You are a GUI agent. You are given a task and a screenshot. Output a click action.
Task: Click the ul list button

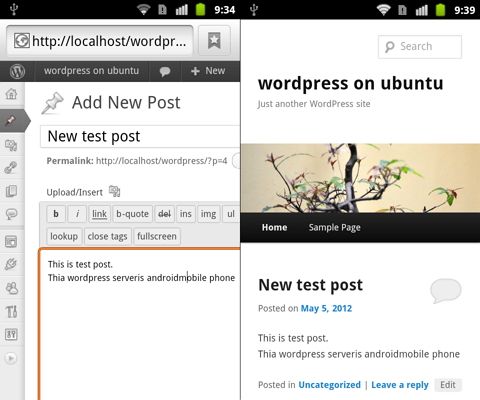pyautogui.click(x=231, y=214)
